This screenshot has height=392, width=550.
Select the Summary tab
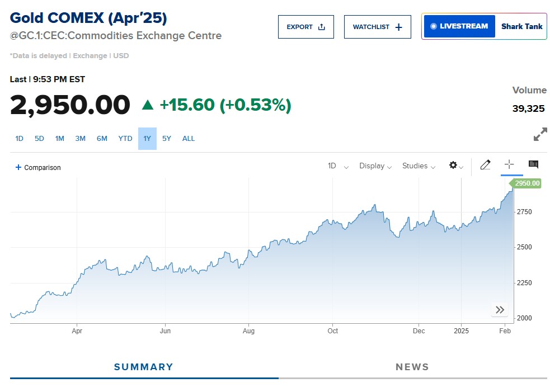point(144,367)
